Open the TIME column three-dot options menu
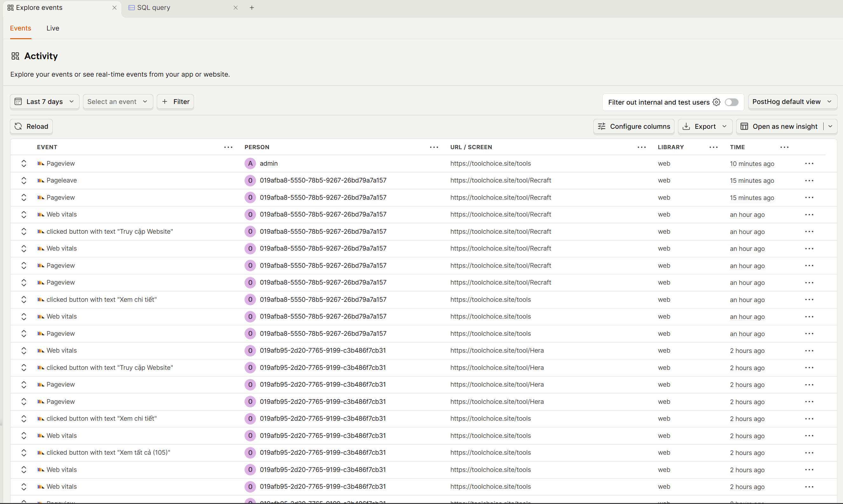 coord(784,147)
